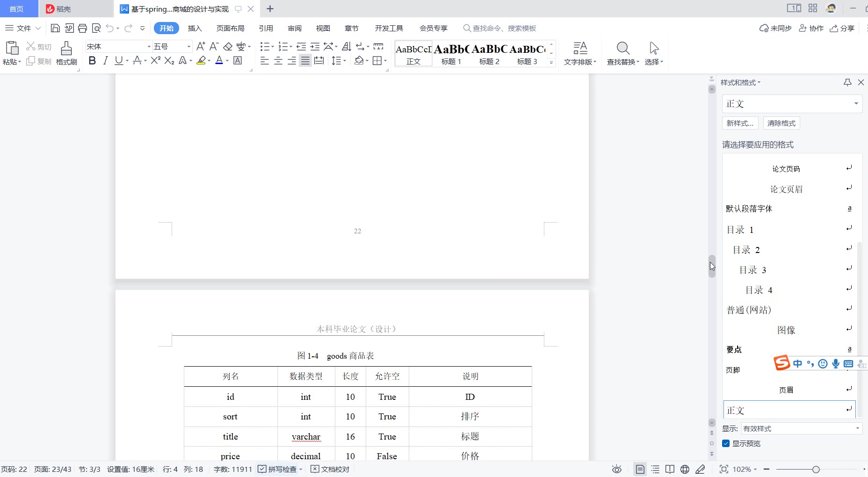Screen dimensions: 868x477
Task: Uncheck the Show Preview checkbox
Action: pyautogui.click(x=726, y=443)
